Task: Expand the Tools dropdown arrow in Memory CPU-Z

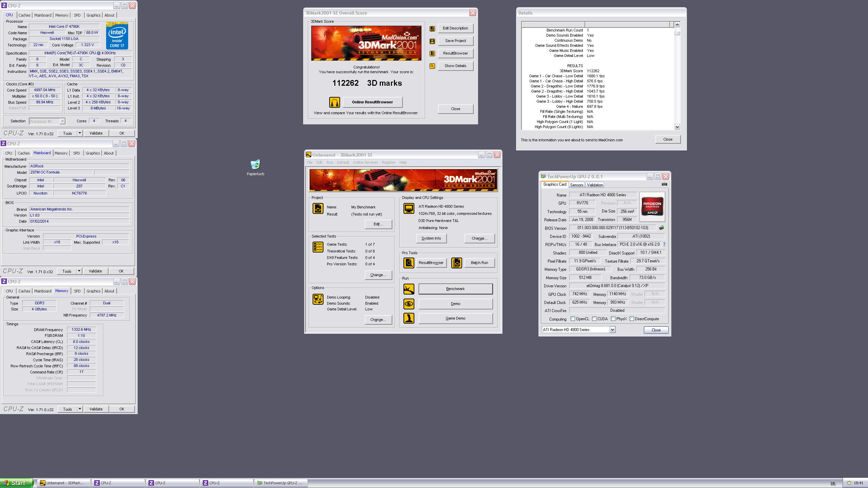Action: pyautogui.click(x=80, y=409)
